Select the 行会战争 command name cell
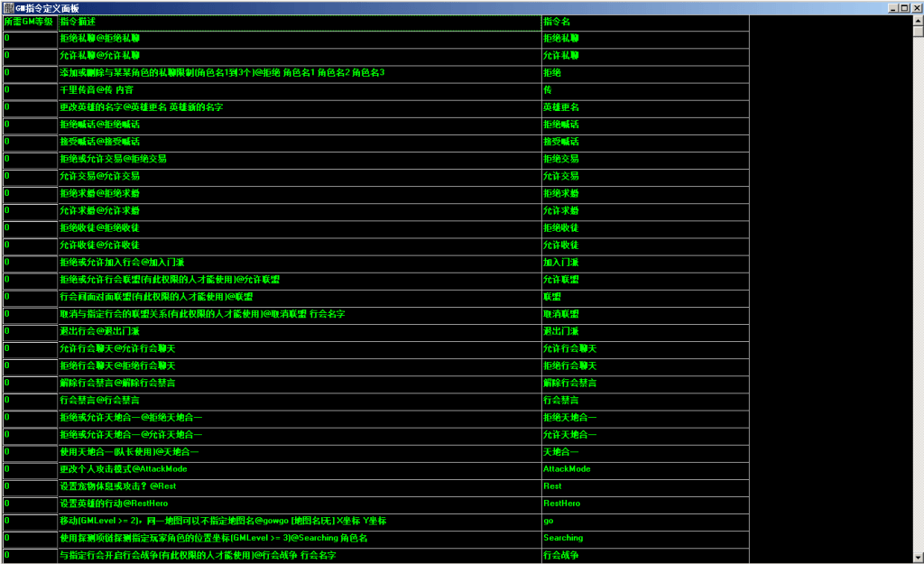This screenshot has width=924, height=564. click(644, 555)
